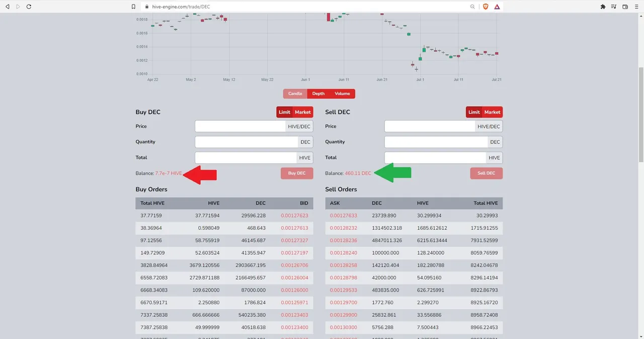Select bid price 0.00127327
The image size is (644, 339).
(x=294, y=240)
